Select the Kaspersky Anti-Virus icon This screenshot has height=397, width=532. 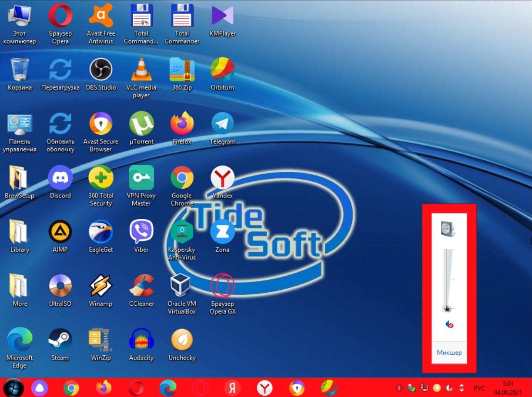182,233
